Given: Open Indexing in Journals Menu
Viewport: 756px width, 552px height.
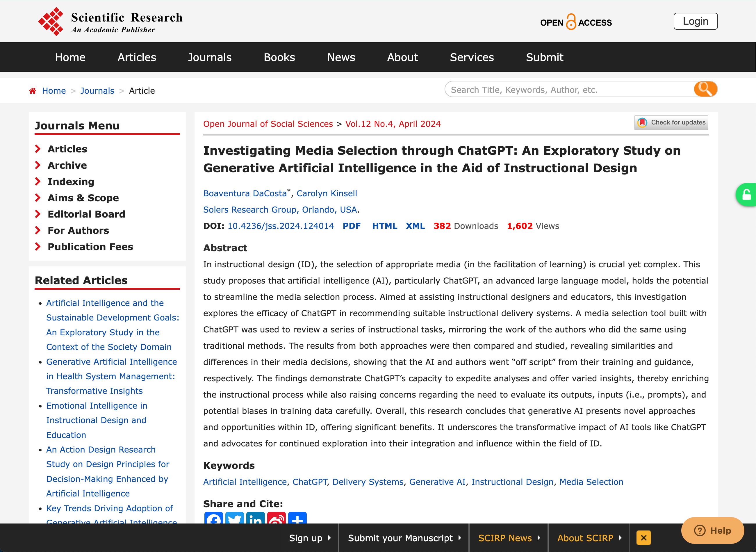Looking at the screenshot, I should 71,181.
